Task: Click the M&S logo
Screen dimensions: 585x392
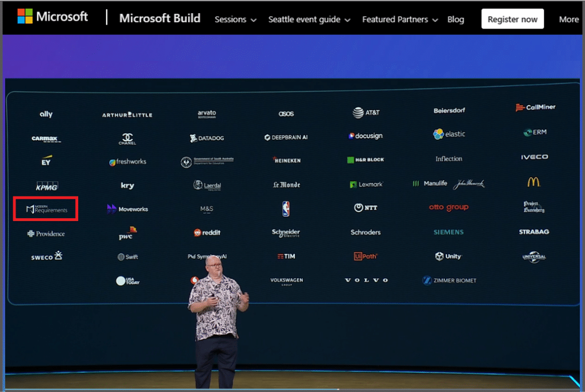Action: (x=207, y=209)
